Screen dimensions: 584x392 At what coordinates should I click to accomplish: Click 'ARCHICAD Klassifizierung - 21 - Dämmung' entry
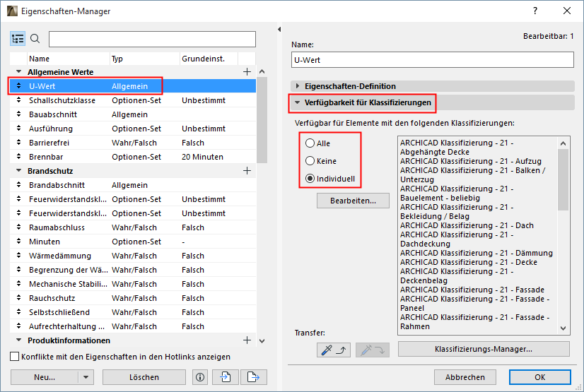tap(477, 253)
